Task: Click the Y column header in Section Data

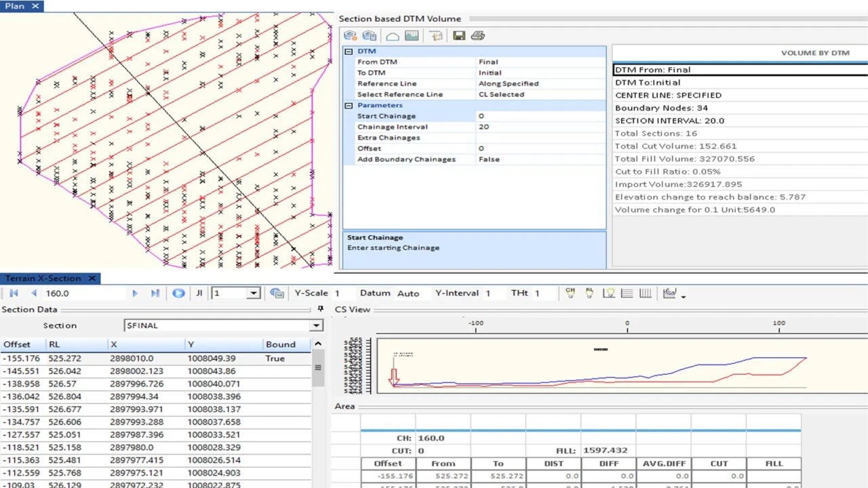Action: point(224,344)
